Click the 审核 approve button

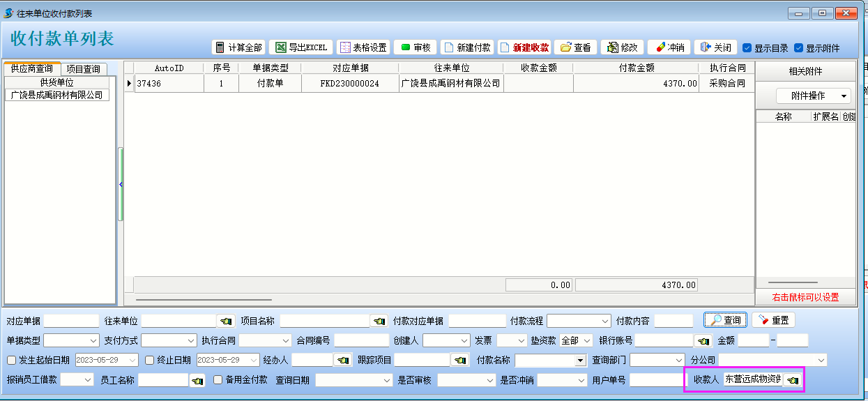(415, 47)
